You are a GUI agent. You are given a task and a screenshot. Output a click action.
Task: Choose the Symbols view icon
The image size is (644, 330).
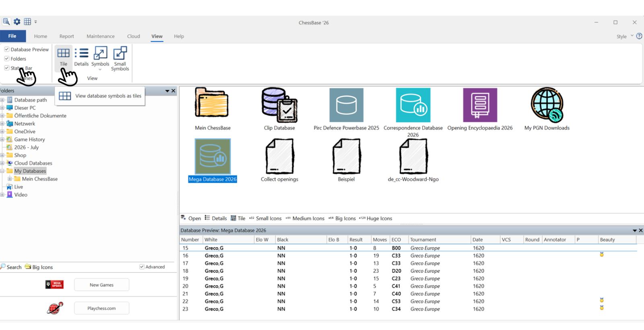(100, 53)
